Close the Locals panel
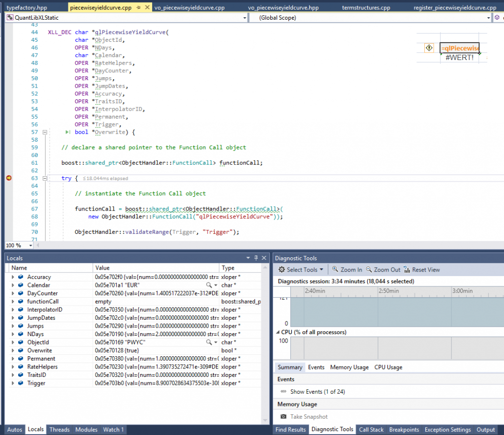 264,258
